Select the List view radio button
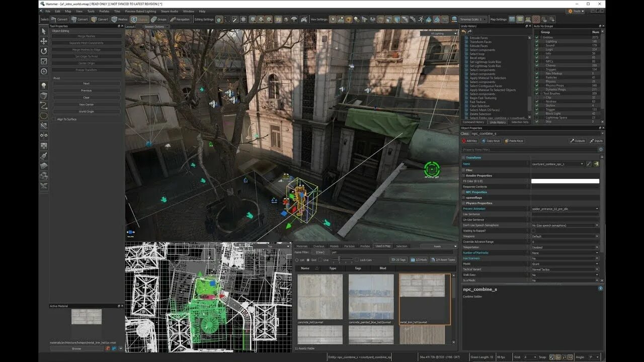Image resolution: width=644 pixels, height=362 pixels. tap(297, 260)
